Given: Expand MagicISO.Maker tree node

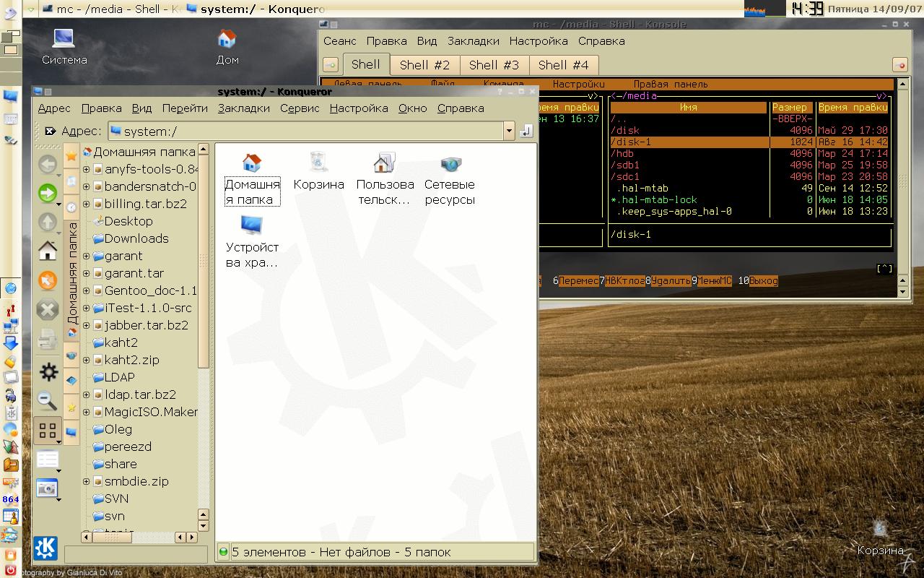Looking at the screenshot, I should 86,412.
